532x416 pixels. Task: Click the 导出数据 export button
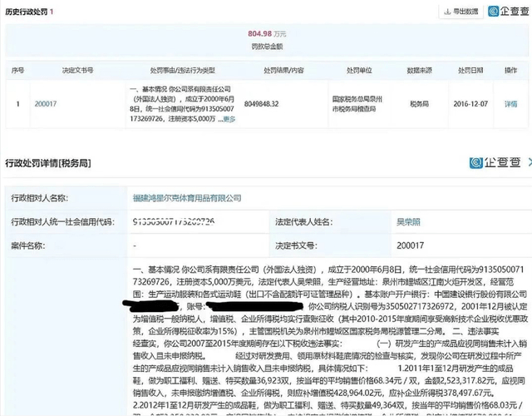point(461,12)
